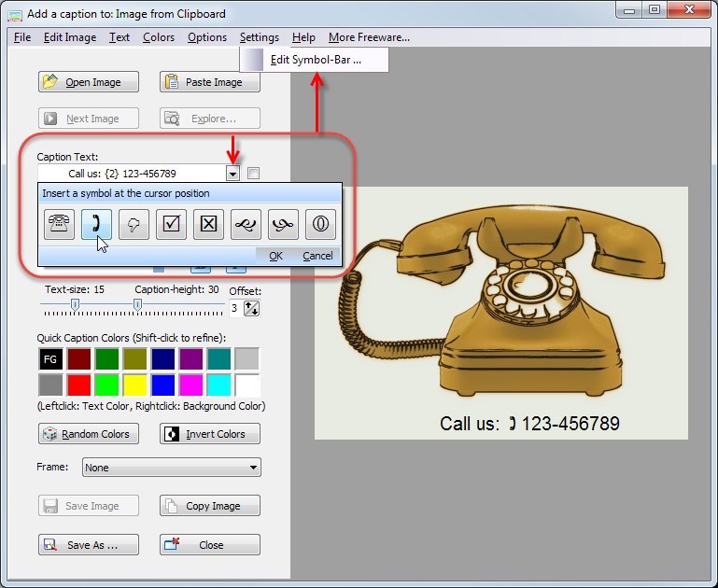Insert the crossed box symbol
718x588 pixels.
(x=208, y=224)
